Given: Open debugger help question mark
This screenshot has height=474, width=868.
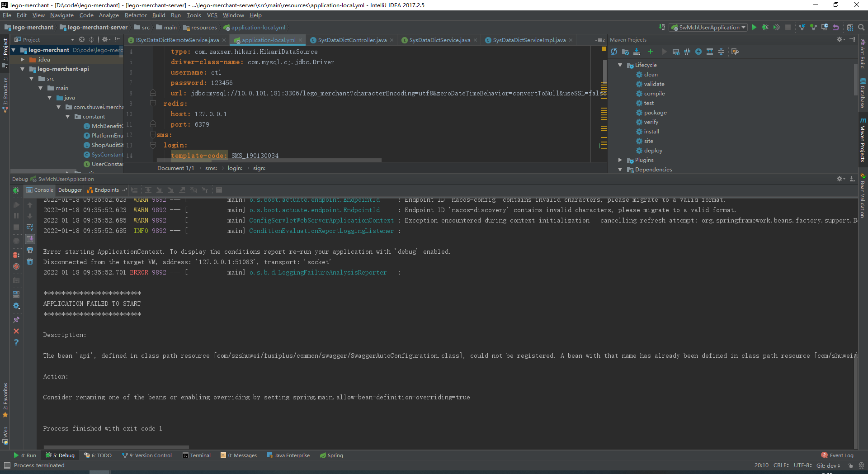Looking at the screenshot, I should click(16, 342).
